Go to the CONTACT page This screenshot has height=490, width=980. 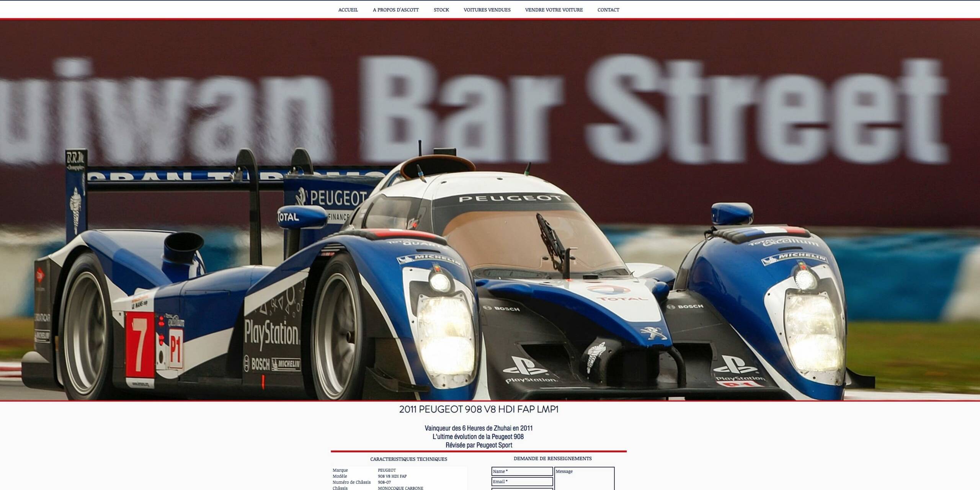pyautogui.click(x=608, y=10)
